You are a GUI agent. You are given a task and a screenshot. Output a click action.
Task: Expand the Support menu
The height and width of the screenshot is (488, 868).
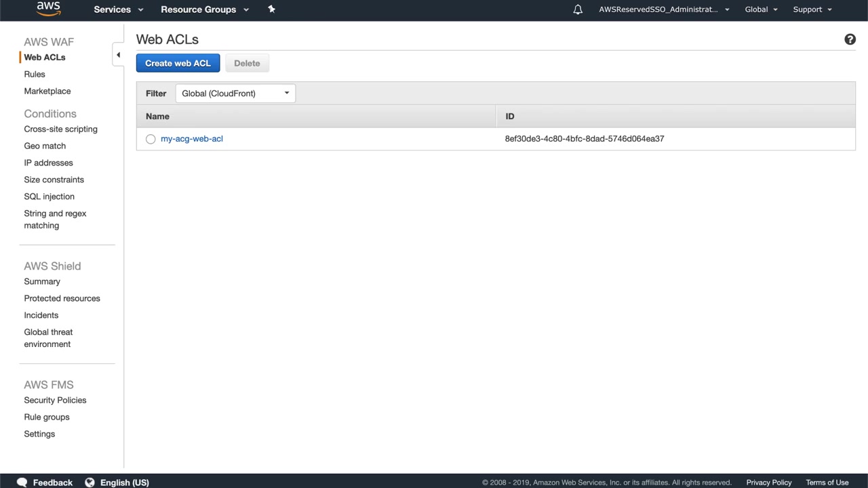[812, 9]
